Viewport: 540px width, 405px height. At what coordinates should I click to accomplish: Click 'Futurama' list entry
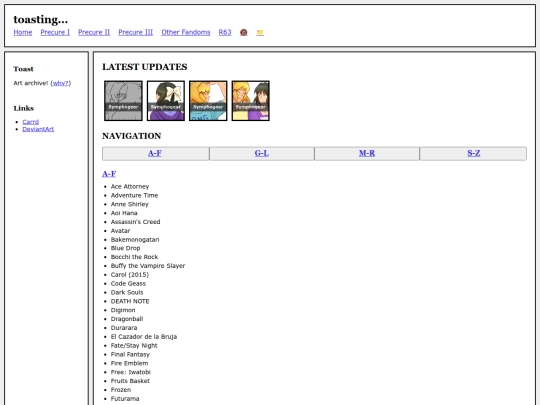tap(125, 399)
